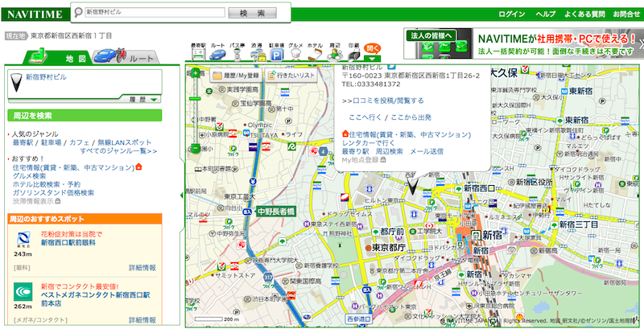Click the NAVITIME logo
Image resolution: width=644 pixels, height=329 pixels.
click(x=35, y=15)
